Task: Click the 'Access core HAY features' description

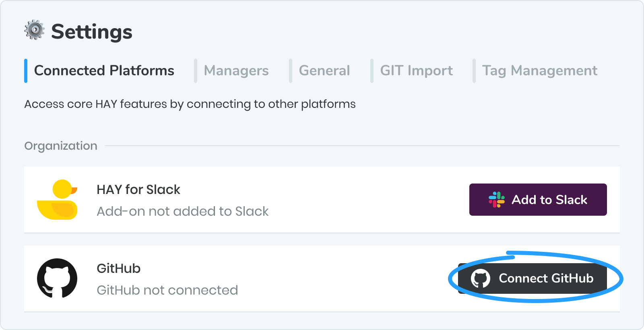Action: 190,104
